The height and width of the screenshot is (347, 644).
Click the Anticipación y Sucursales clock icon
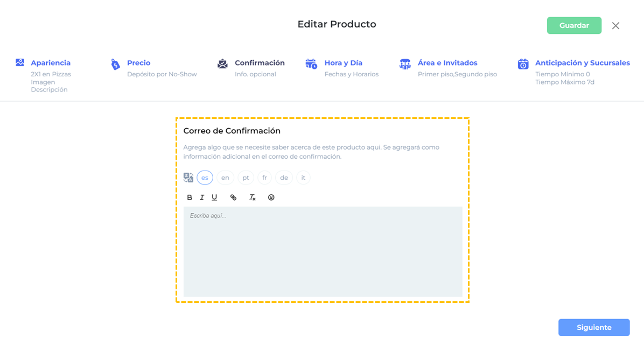pyautogui.click(x=523, y=64)
